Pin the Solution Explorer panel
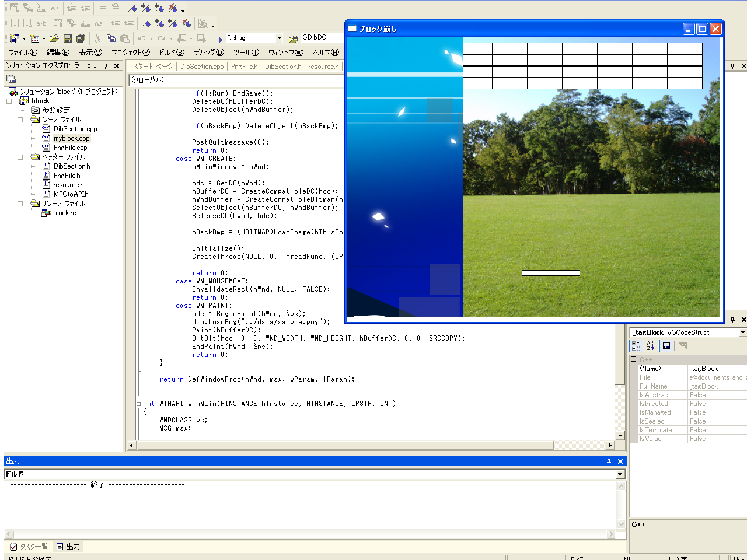The height and width of the screenshot is (560, 747). (106, 66)
